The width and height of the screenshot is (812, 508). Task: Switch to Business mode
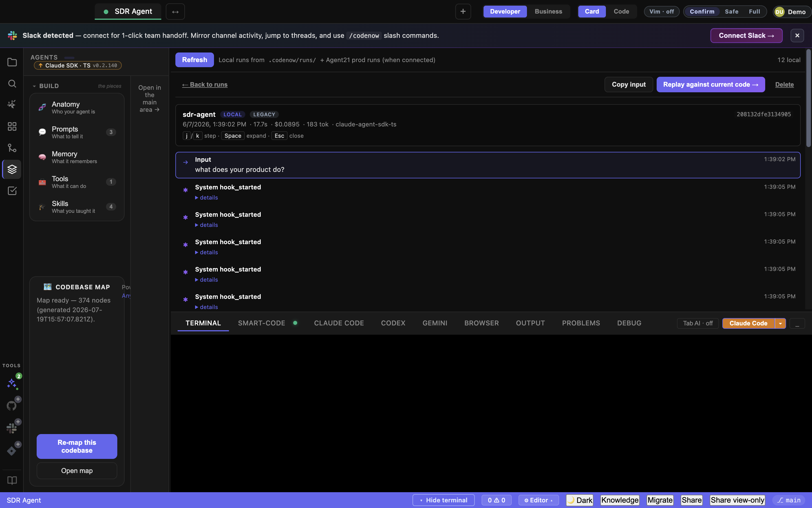548,11
